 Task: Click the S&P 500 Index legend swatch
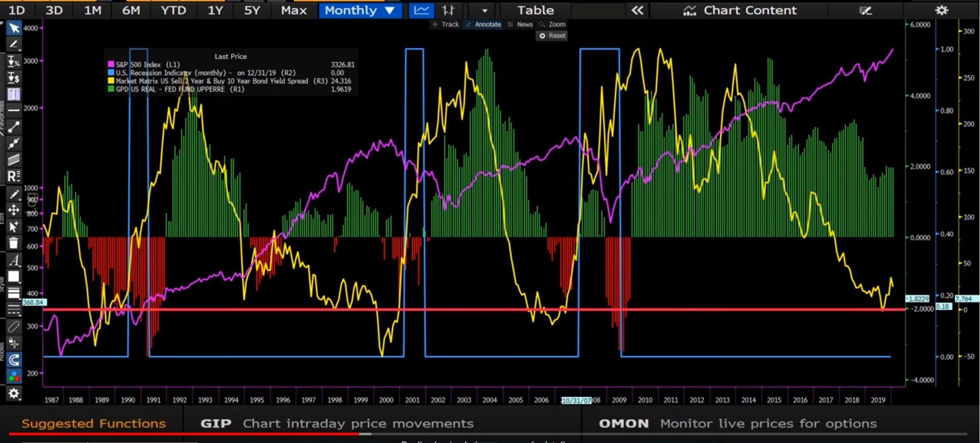coord(111,65)
